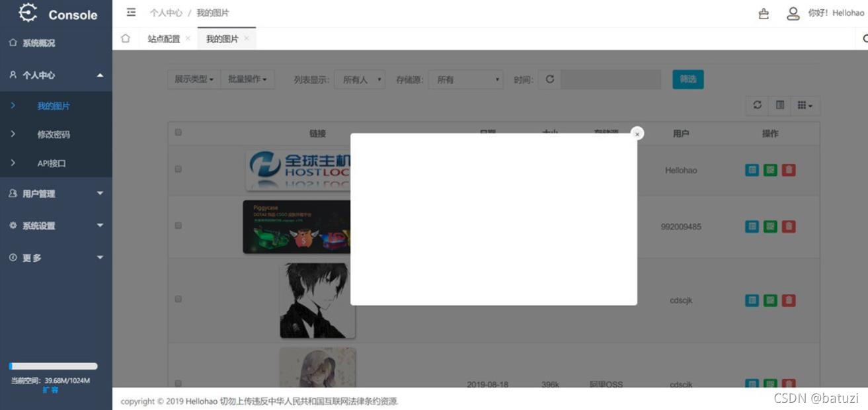Delete the Hellohao row image

click(x=789, y=170)
